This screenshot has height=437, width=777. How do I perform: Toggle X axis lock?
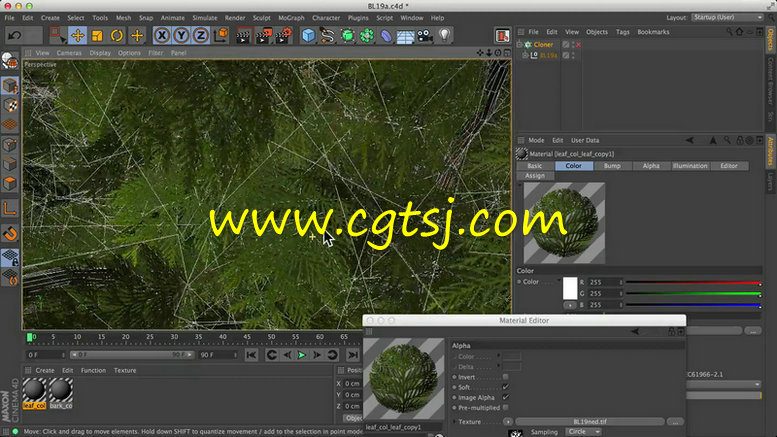(x=162, y=36)
